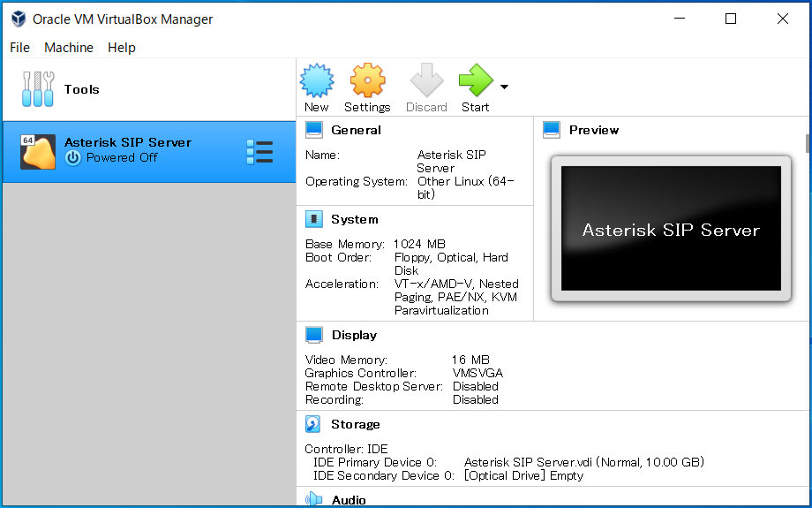Select the Tools icon in sidebar
Viewport: 812px width, 508px height.
pos(38,89)
